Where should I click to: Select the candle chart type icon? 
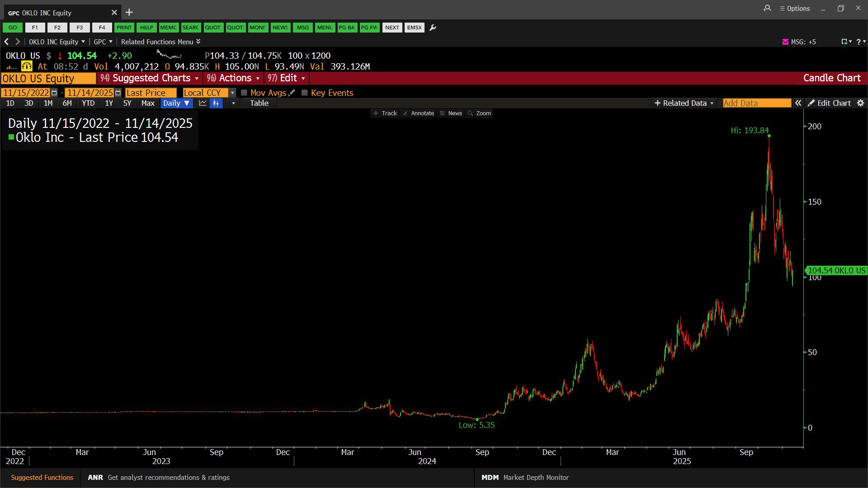(x=216, y=103)
